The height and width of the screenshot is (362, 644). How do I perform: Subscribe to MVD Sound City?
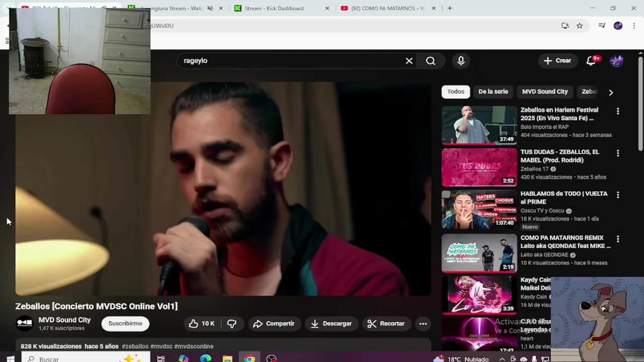(x=125, y=323)
